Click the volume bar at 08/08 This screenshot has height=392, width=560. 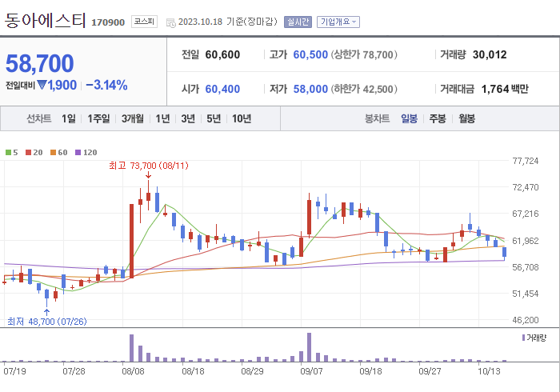[x=131, y=348]
